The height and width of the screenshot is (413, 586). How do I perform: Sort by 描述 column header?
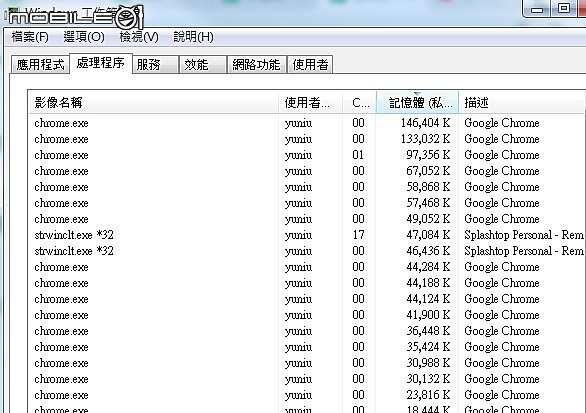(x=522, y=102)
